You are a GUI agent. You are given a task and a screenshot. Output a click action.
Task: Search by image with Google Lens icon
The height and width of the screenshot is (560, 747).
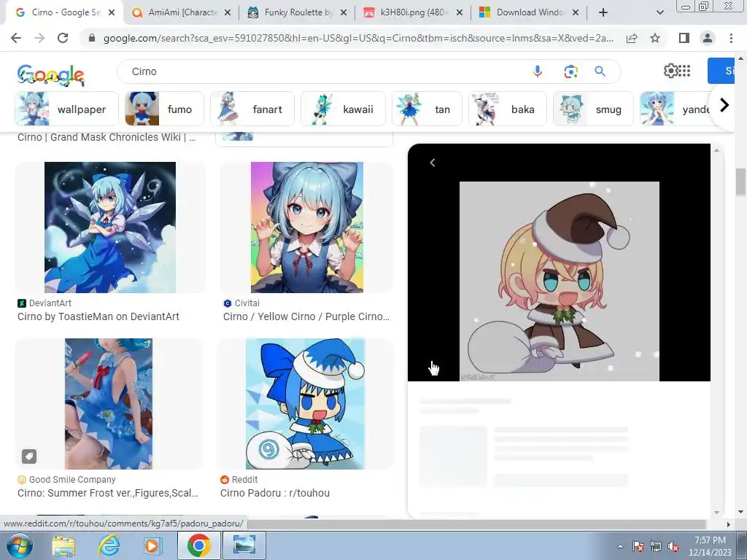570,71
